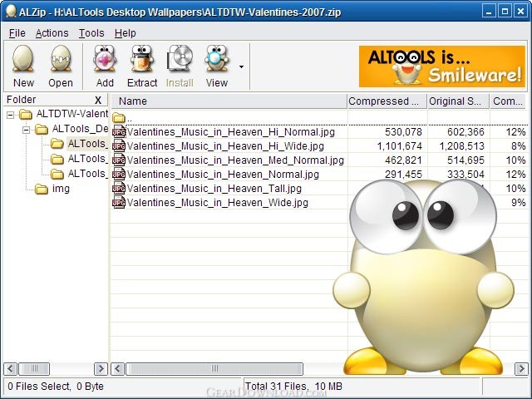Click compressed size value 530,078
The height and width of the screenshot is (399, 532).
[403, 132]
